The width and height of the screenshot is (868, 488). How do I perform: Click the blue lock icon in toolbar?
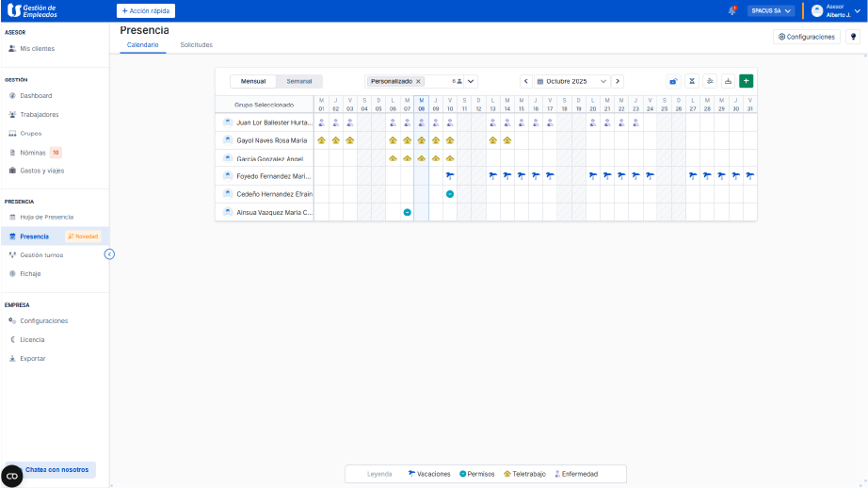(x=673, y=81)
